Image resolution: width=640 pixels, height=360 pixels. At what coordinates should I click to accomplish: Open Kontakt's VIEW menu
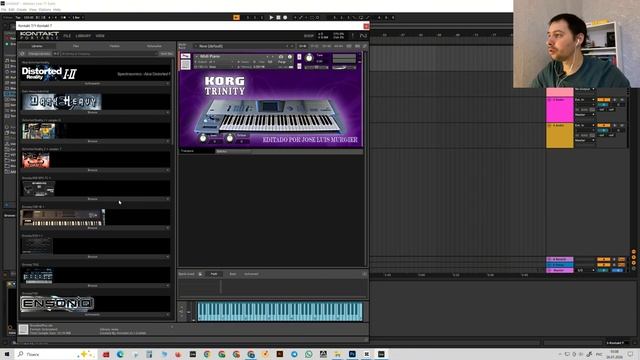(100, 36)
